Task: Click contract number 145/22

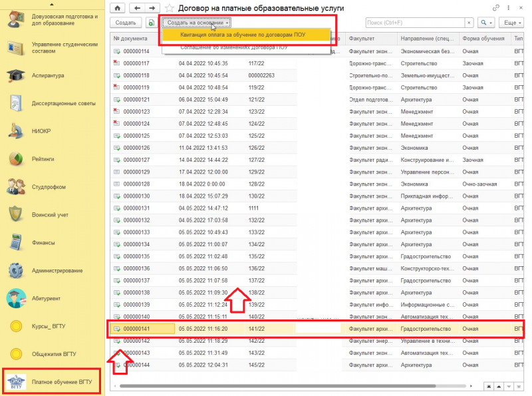Action: pos(257,365)
